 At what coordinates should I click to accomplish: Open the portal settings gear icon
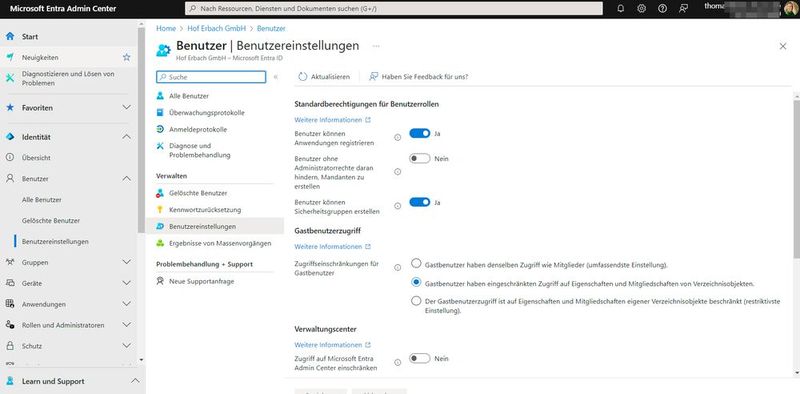(641, 9)
